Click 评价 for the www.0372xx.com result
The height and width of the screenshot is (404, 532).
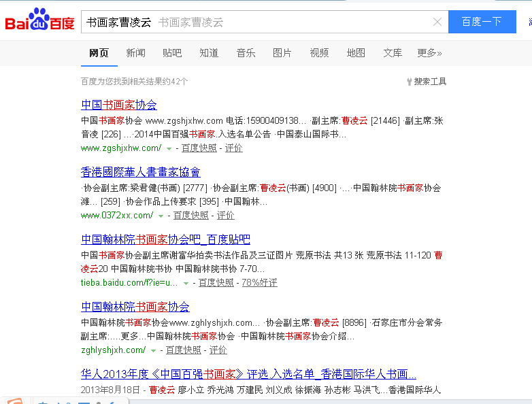226,216
